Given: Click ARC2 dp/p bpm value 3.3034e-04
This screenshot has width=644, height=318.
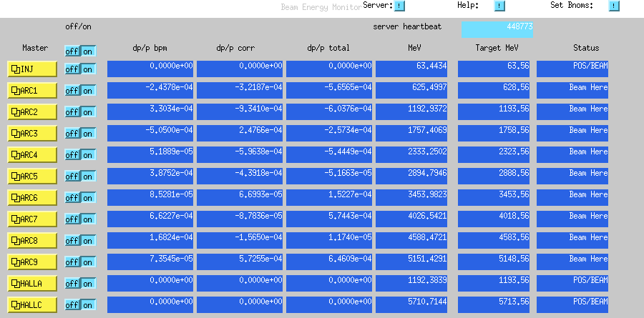Looking at the screenshot, I should click(x=150, y=111).
